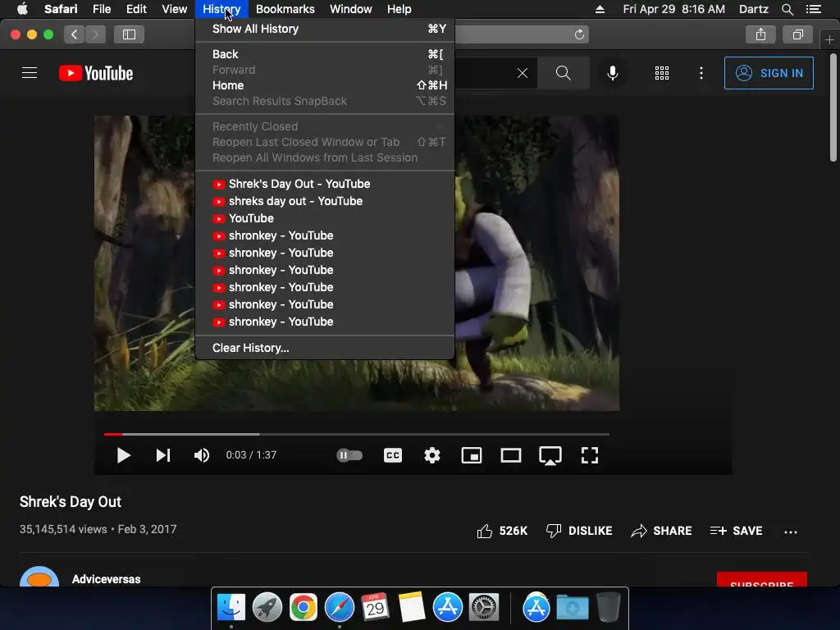This screenshot has height=630, width=840.
Task: Open Shrek's Day Out - YouTube history entry
Action: [325, 184]
